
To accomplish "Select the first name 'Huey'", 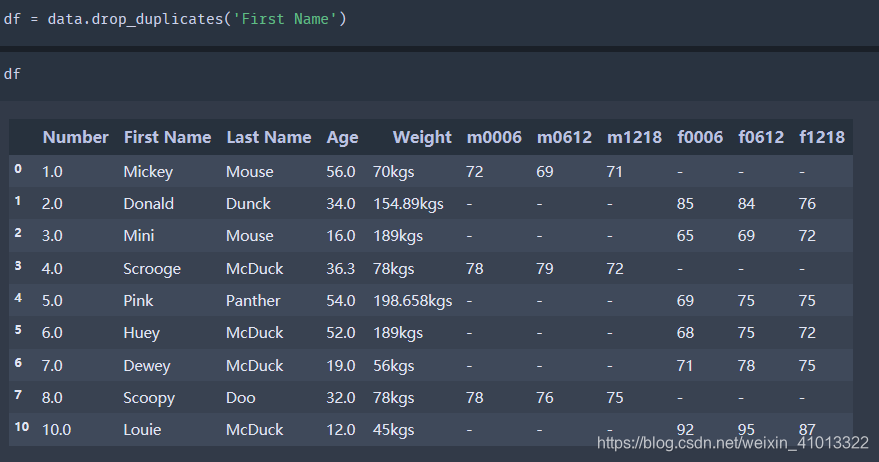I will (141, 333).
